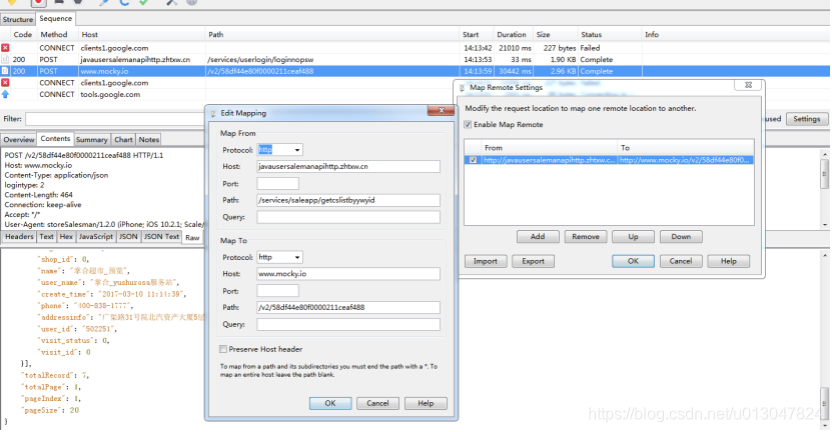Click document icon of javausersalemanapihttp POST row
The width and height of the screenshot is (832, 432).
point(5,59)
